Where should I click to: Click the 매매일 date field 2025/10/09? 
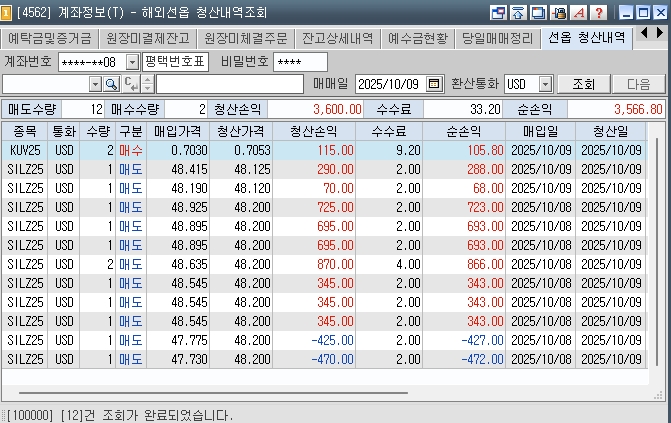[x=391, y=84]
